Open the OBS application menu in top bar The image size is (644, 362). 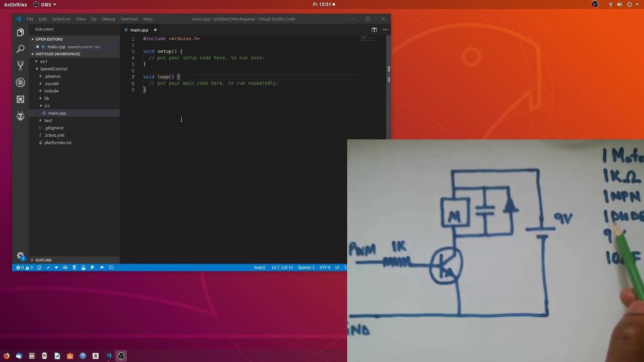(45, 5)
